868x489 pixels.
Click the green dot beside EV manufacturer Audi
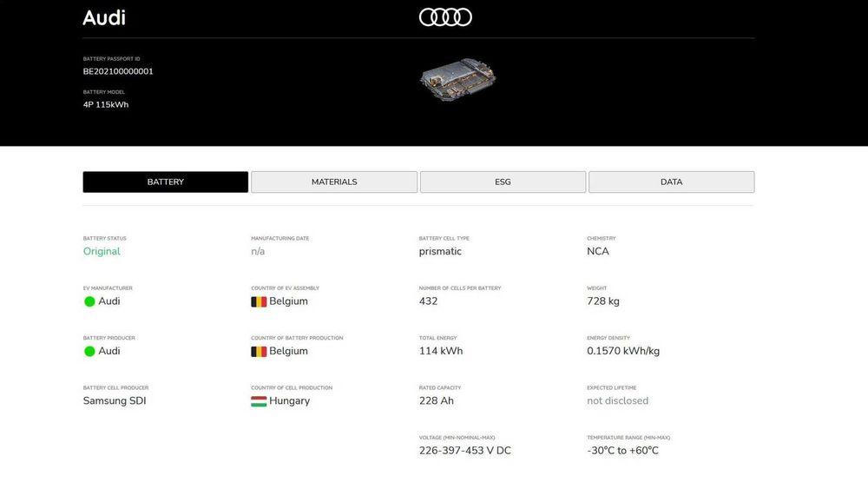(x=89, y=301)
